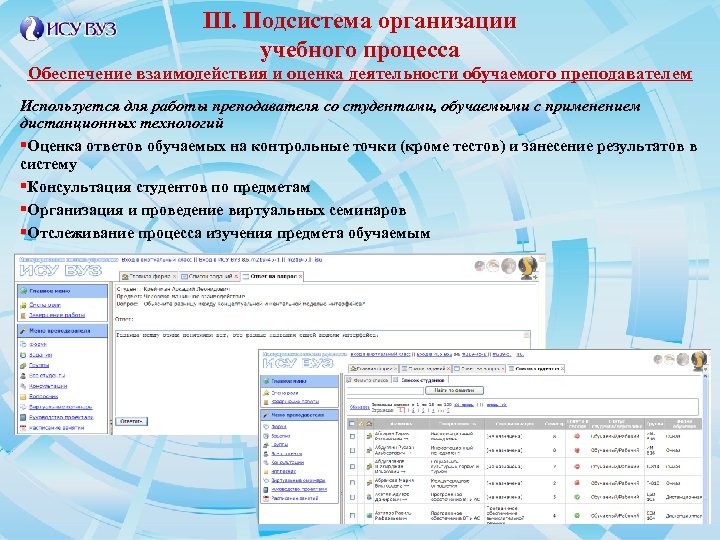The image size is (720, 540).
Task: Sort by Фамилия column header
Action: tap(401, 424)
